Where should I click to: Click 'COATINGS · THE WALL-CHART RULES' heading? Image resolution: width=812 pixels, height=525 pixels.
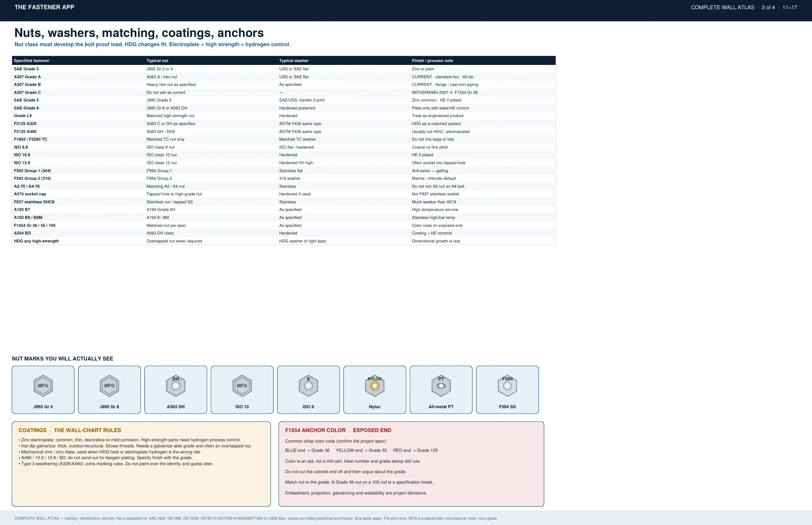click(x=70, y=430)
